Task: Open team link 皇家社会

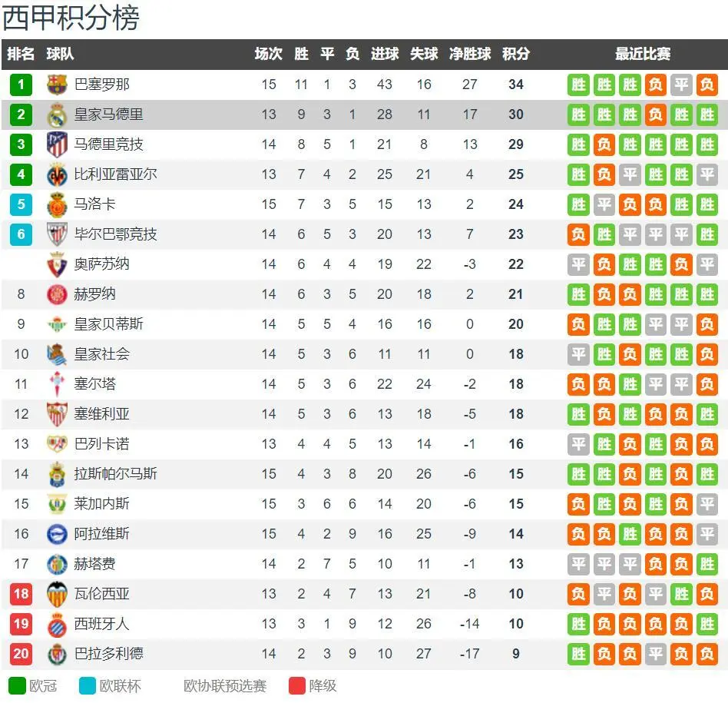Action: pyautogui.click(x=101, y=354)
